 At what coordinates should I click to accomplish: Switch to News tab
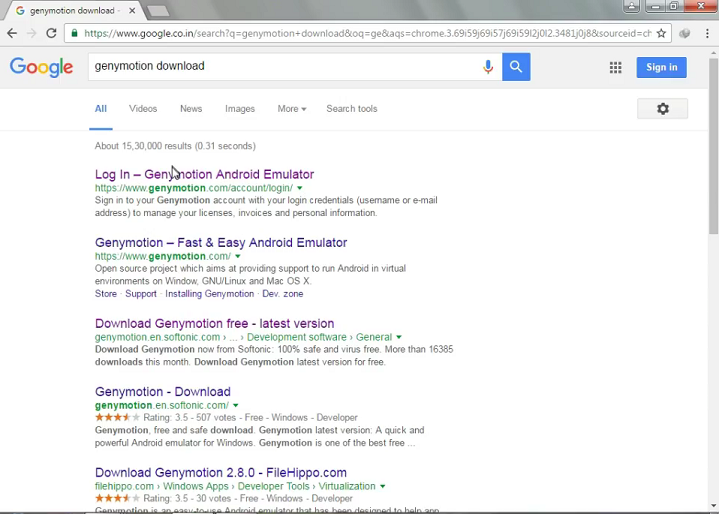click(x=191, y=109)
